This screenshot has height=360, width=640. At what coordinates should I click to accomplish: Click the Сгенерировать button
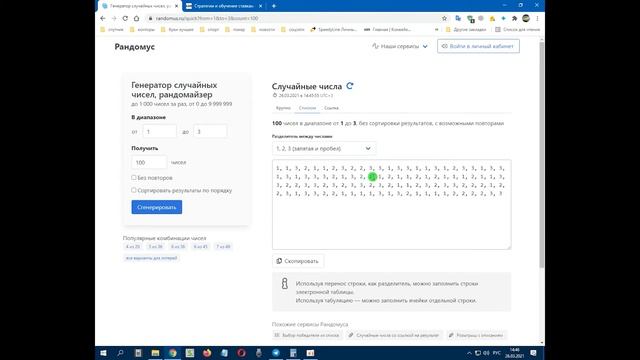(157, 207)
